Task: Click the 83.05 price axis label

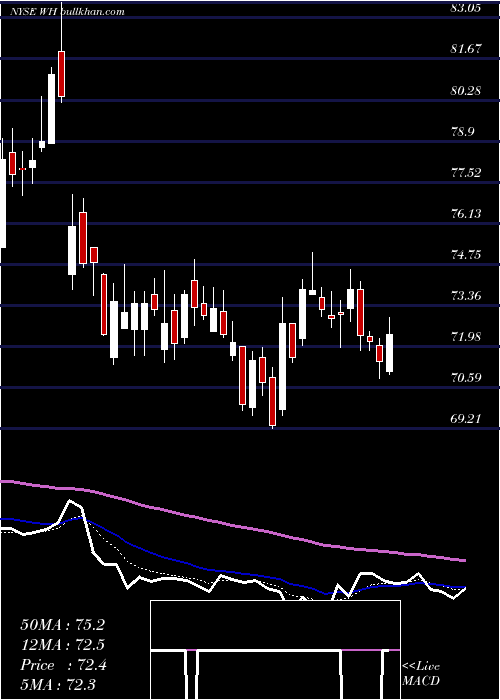Action: (x=466, y=8)
